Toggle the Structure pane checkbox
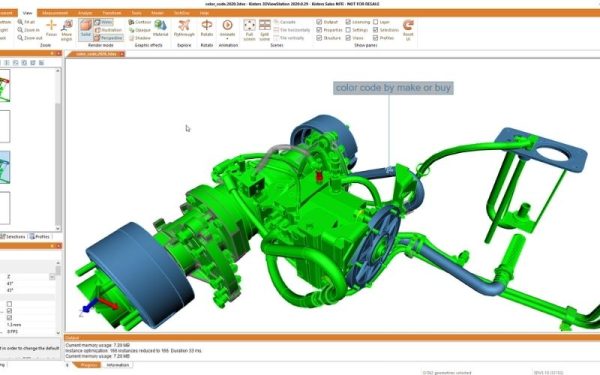 (x=319, y=38)
